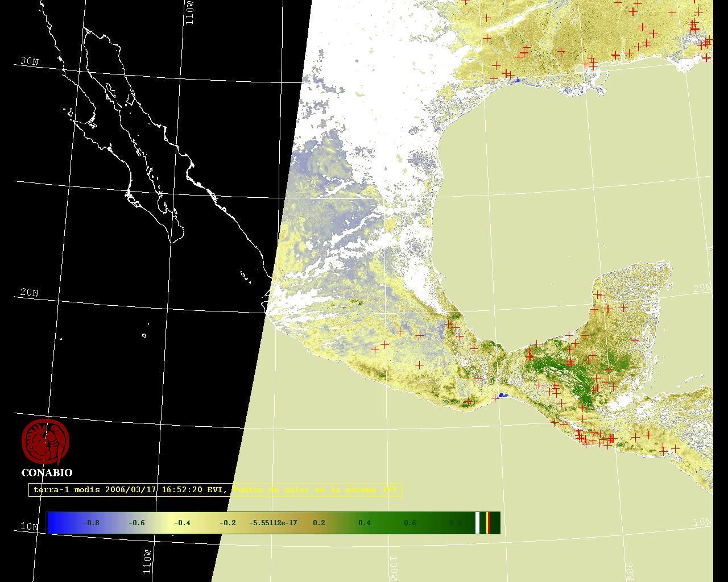Click the 100W longitude label at bottom
Viewport: 728px width, 582px height.
394,568
